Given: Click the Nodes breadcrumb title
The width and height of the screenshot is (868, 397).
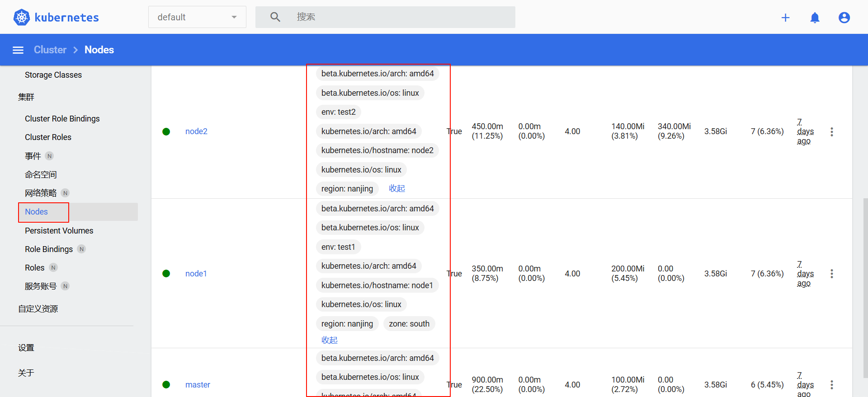Looking at the screenshot, I should (x=99, y=50).
